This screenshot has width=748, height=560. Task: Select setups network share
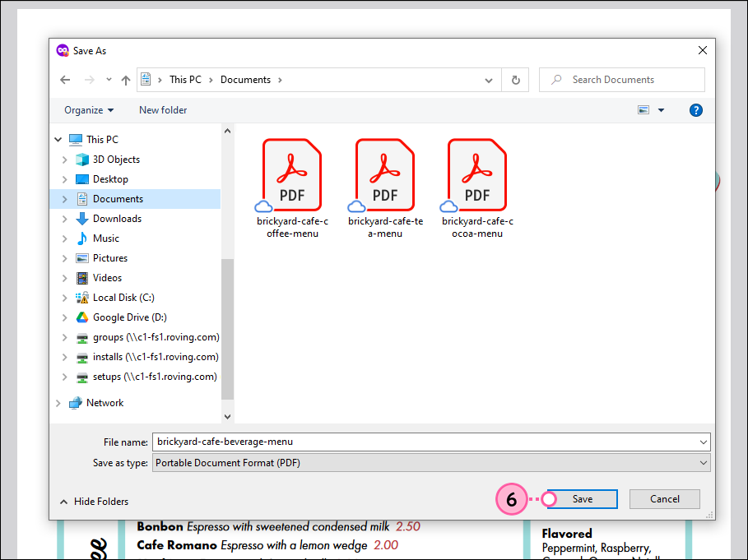click(155, 377)
